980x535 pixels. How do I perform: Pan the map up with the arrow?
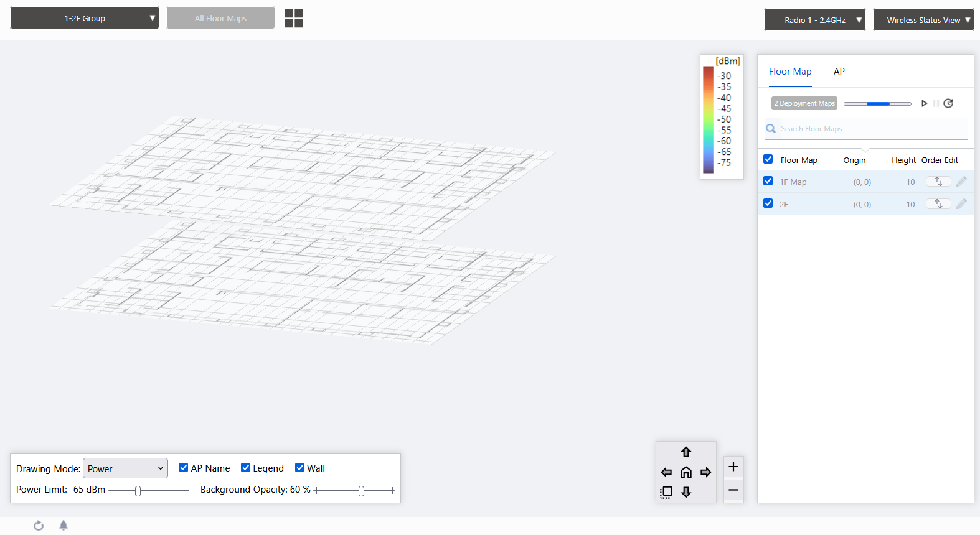pos(686,452)
